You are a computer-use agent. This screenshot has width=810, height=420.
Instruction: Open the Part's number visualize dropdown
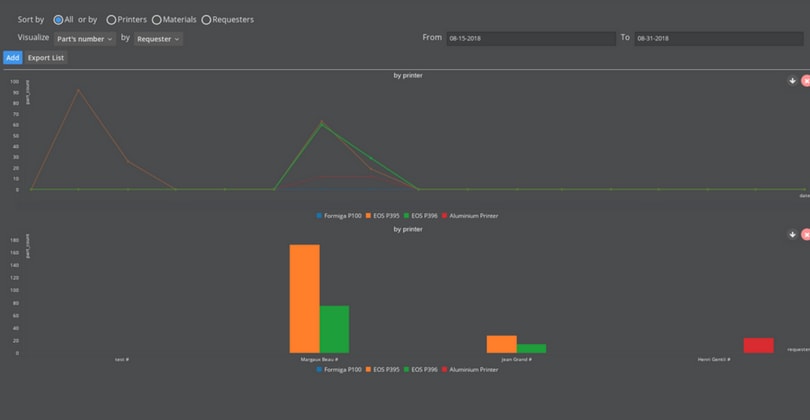[x=85, y=39]
